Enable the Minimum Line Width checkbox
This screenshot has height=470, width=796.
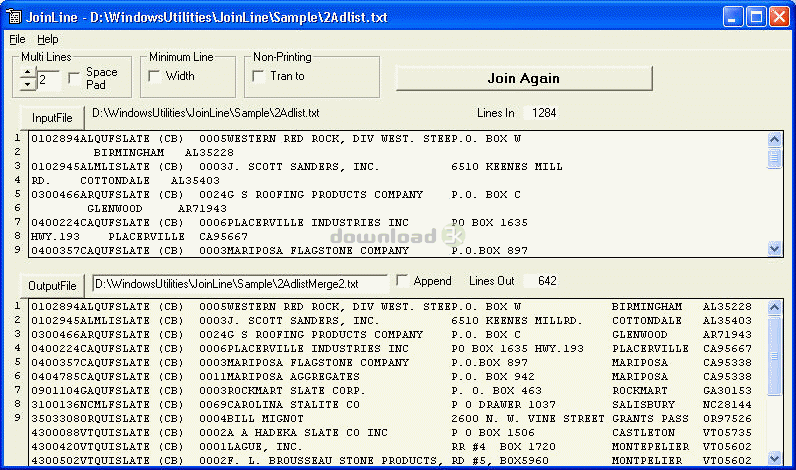[x=154, y=76]
